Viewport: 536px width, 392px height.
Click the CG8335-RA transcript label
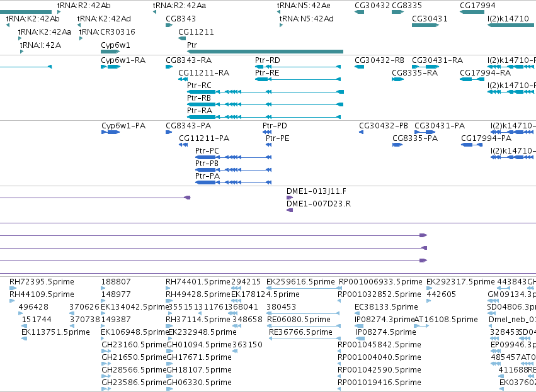click(x=414, y=73)
